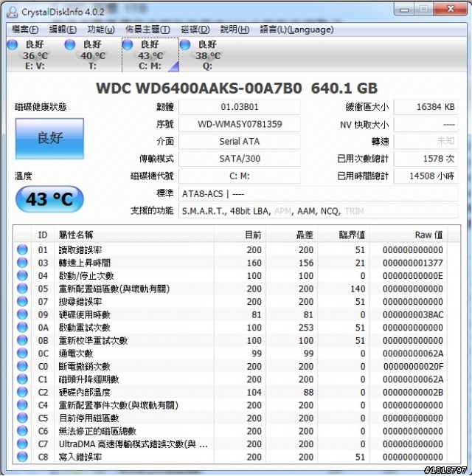Image resolution: width=472 pixels, height=476 pixels.
Task: Click status orb for attribute C0 斷電撤銷次數
Action: [x=22, y=366]
